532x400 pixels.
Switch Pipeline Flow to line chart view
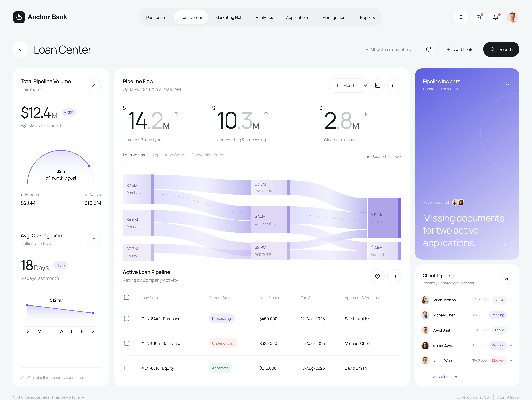(x=378, y=85)
